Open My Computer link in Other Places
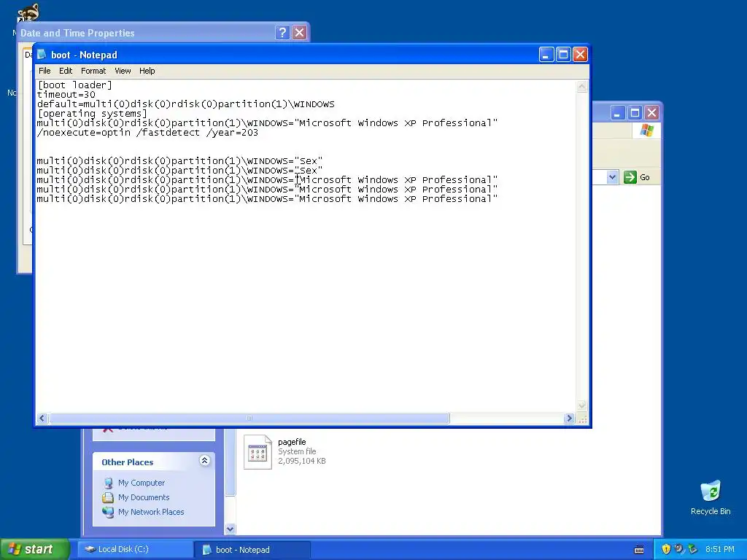Screen dimensions: 747x560 click(x=142, y=483)
